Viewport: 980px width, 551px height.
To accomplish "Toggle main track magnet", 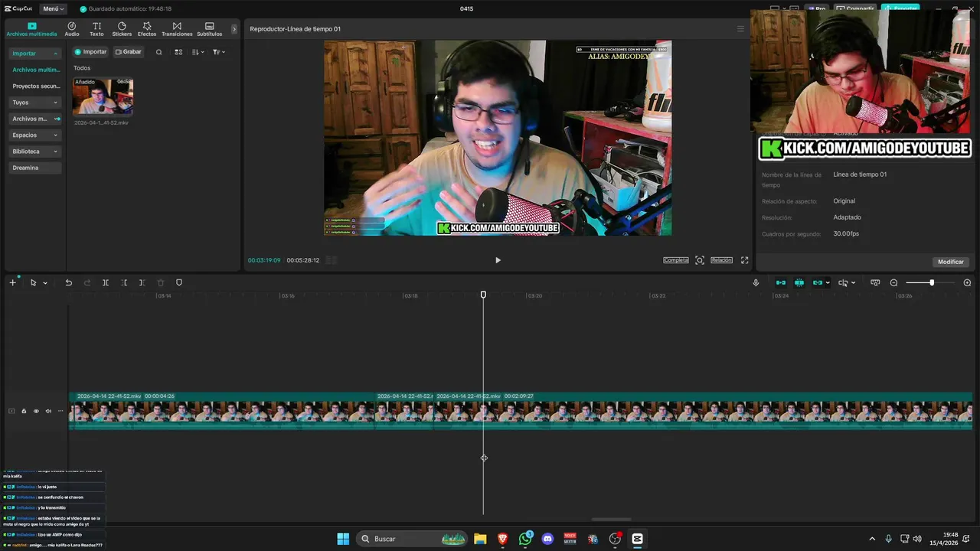I will coord(781,282).
